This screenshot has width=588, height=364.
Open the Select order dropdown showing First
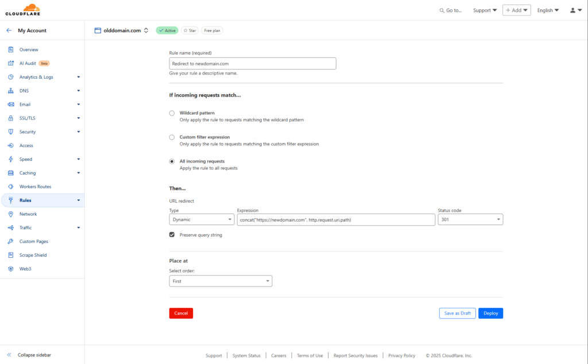click(220, 281)
